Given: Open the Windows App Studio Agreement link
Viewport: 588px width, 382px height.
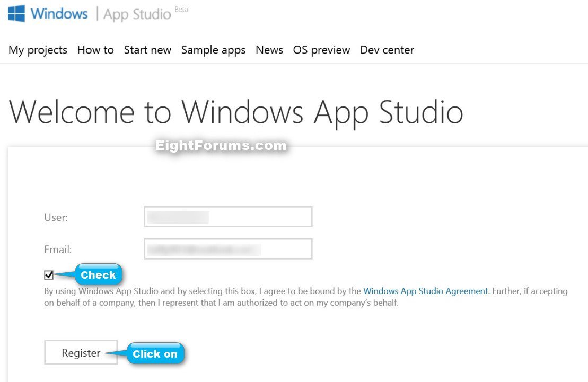Looking at the screenshot, I should pos(426,291).
